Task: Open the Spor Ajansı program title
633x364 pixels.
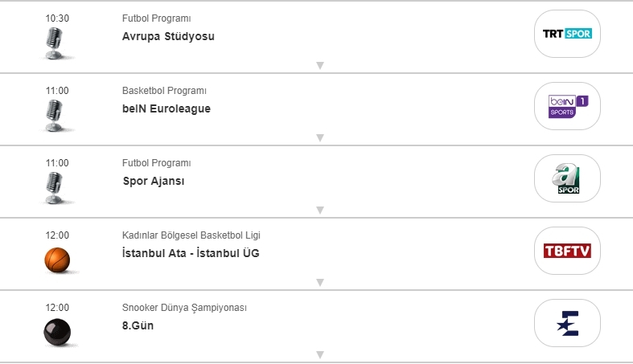Action: coord(153,181)
